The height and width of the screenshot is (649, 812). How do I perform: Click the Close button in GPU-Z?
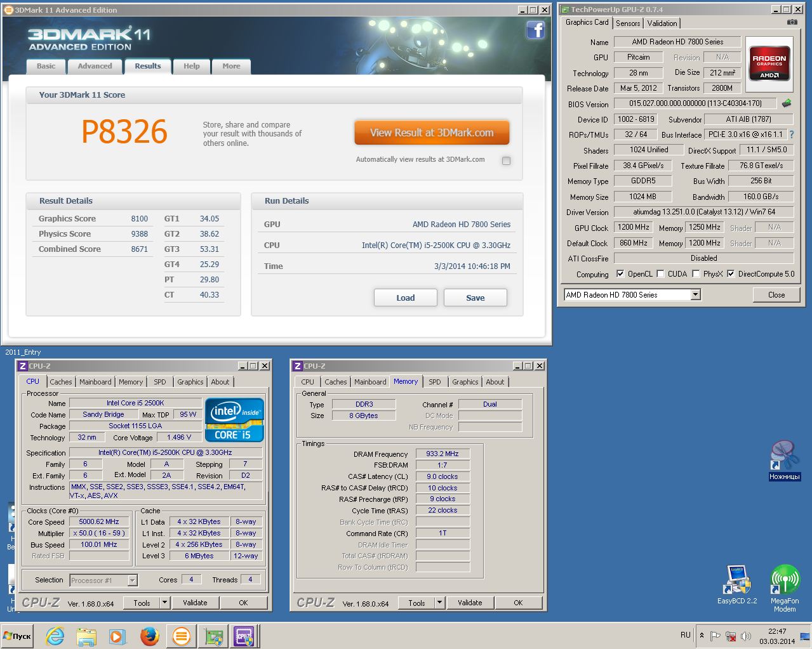point(776,294)
